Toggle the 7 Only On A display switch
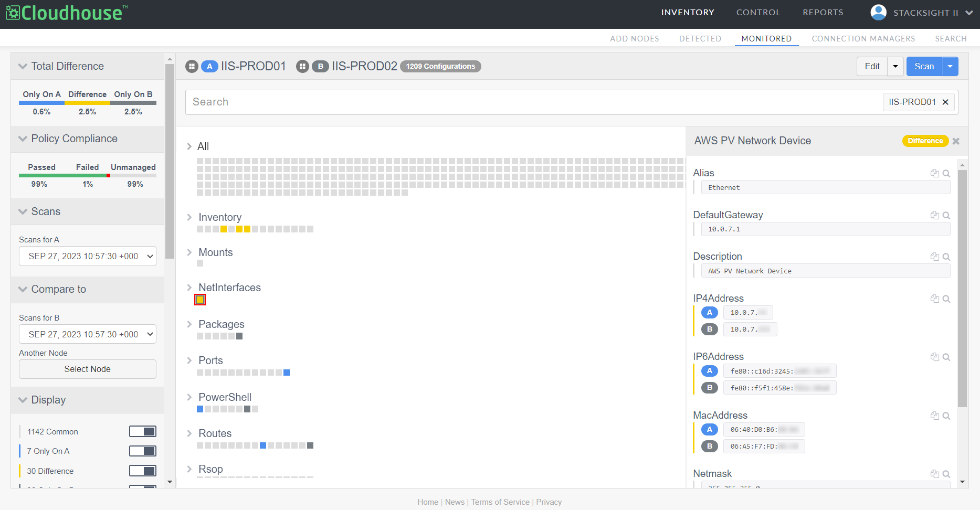 pyautogui.click(x=143, y=451)
